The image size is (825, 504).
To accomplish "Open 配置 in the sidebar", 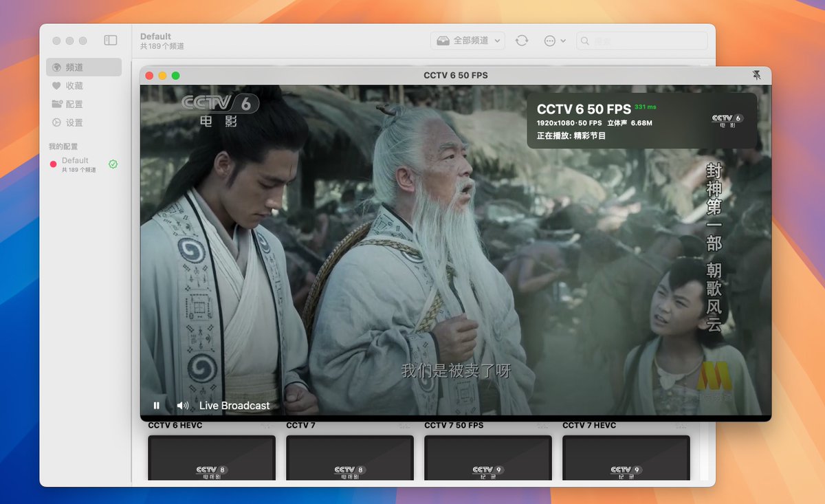I will pyautogui.click(x=84, y=105).
